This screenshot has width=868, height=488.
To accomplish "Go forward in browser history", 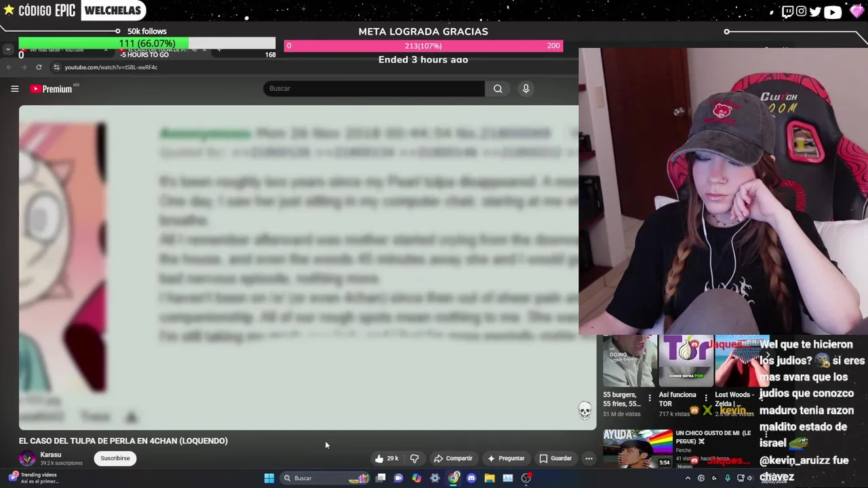I will pyautogui.click(x=23, y=67).
